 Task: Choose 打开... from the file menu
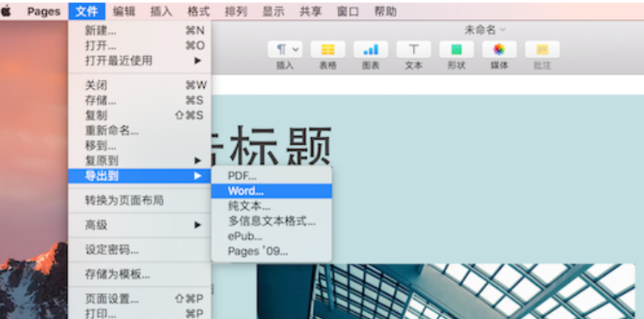tap(140, 46)
